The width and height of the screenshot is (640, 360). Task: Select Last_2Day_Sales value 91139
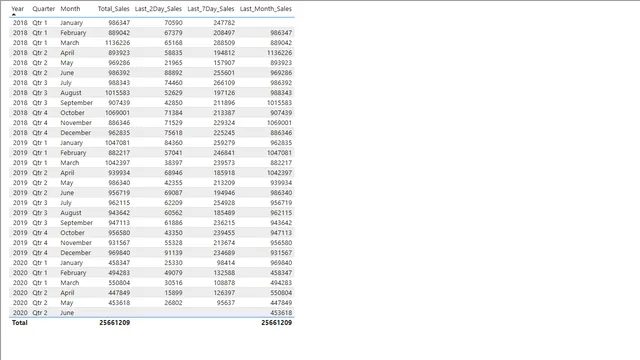[173, 253]
